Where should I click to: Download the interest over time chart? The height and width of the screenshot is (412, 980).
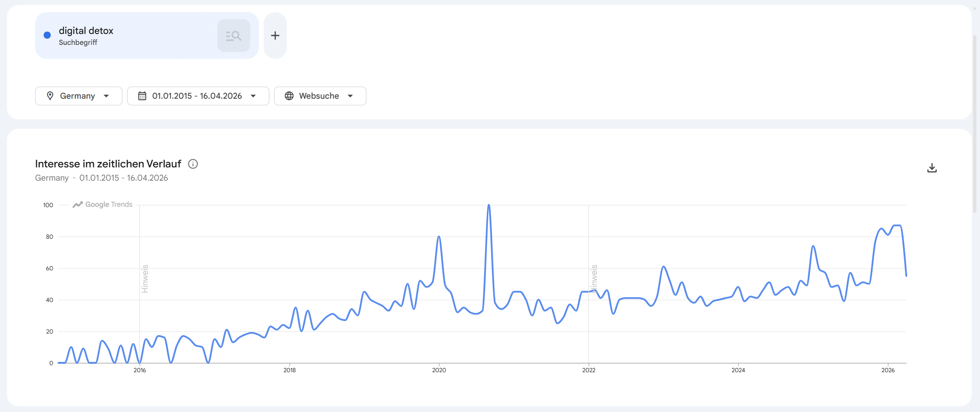tap(932, 168)
